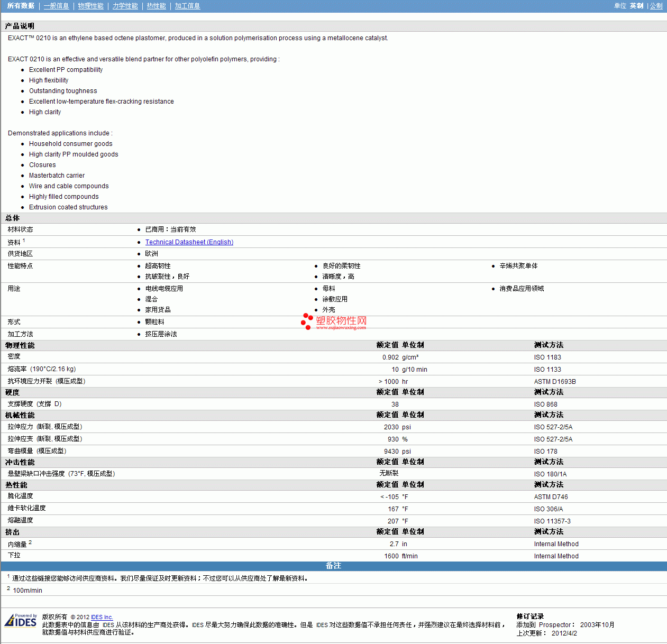Click the ISO 306/A test method
This screenshot has width=667, height=644.
tap(549, 509)
